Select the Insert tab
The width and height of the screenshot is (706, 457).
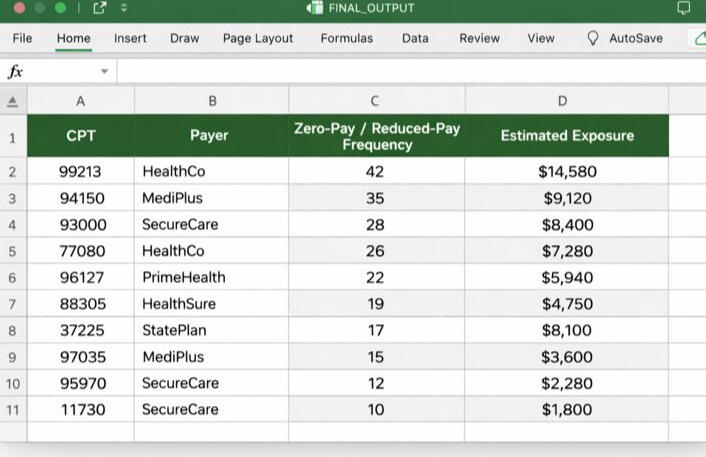(x=130, y=38)
